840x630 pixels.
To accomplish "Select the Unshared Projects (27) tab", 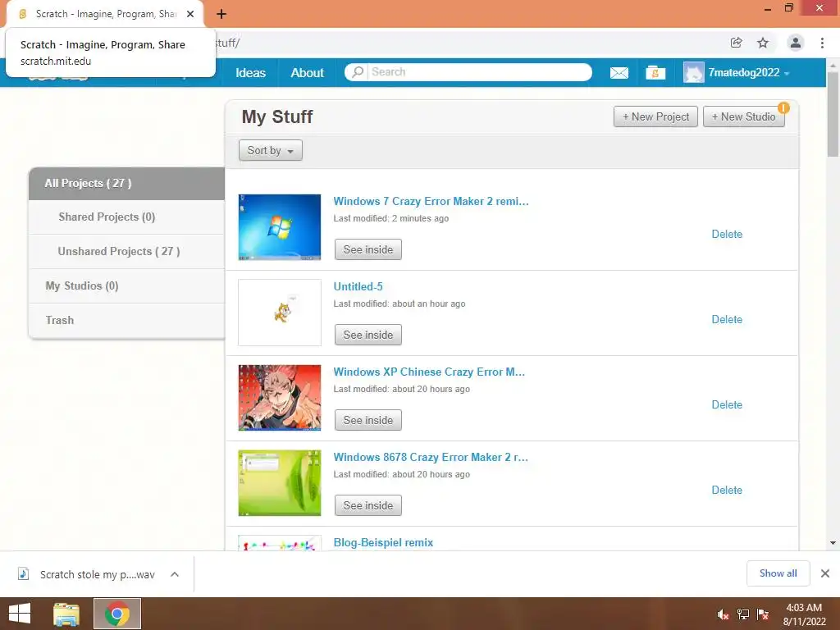I will (x=127, y=251).
